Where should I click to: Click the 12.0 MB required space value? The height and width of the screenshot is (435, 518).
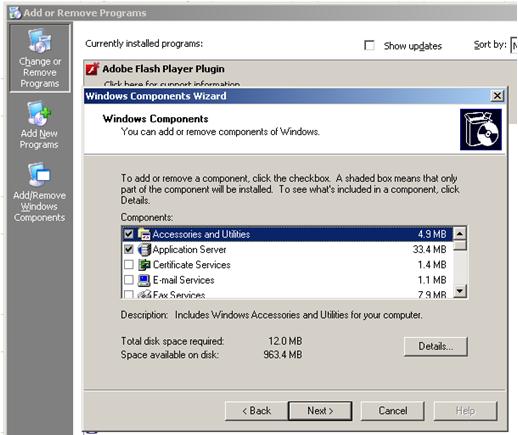tap(285, 341)
